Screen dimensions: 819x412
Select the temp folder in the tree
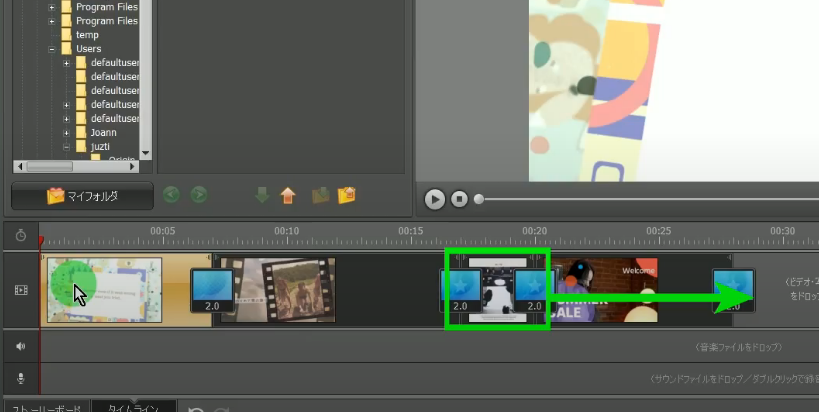(x=87, y=35)
